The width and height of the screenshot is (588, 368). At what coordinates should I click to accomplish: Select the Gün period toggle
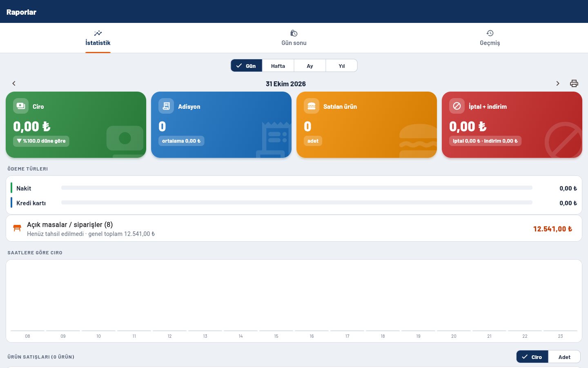point(246,65)
